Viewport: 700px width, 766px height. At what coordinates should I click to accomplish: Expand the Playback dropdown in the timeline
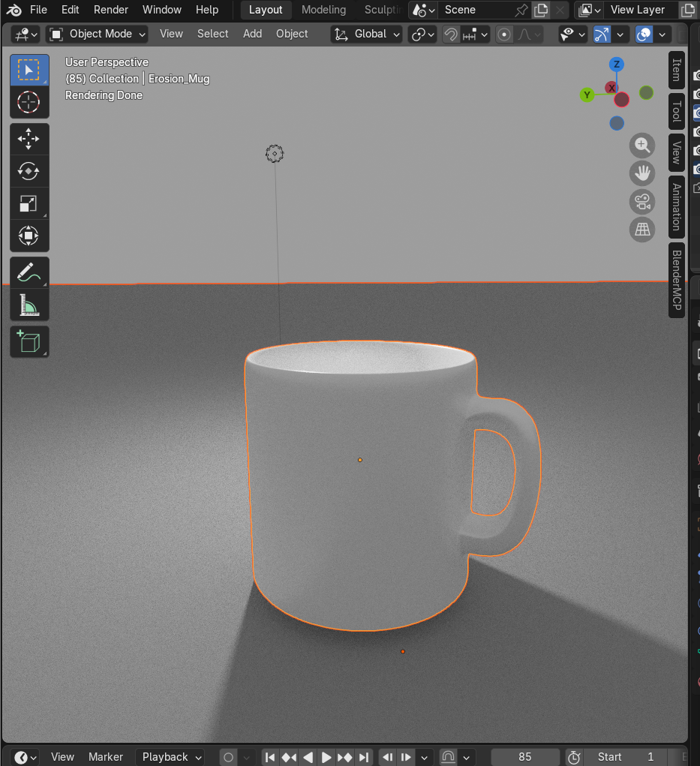pyautogui.click(x=169, y=757)
